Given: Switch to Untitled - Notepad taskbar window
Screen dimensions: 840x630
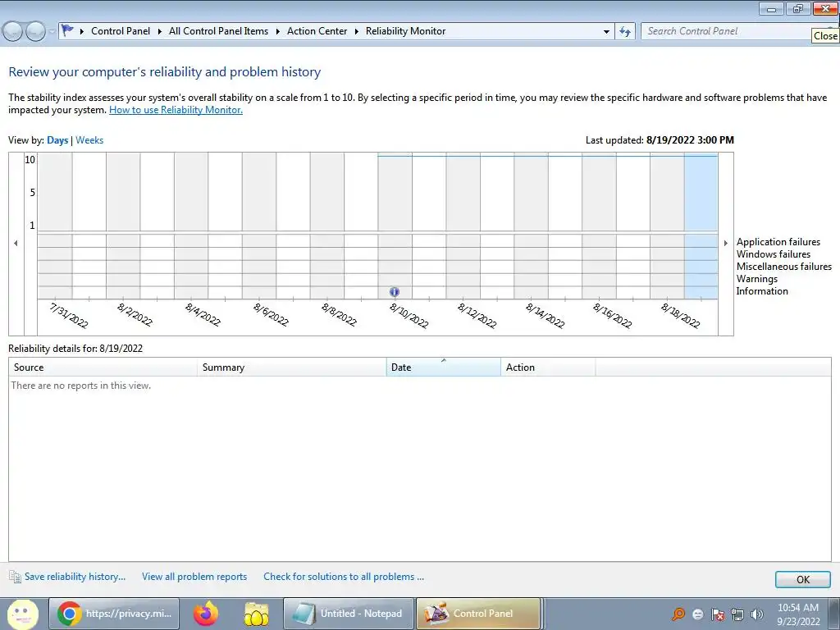Looking at the screenshot, I should tap(348, 614).
